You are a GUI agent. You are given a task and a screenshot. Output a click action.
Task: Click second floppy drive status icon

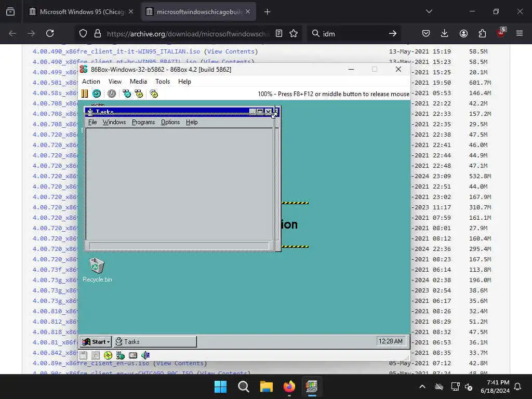click(96, 355)
